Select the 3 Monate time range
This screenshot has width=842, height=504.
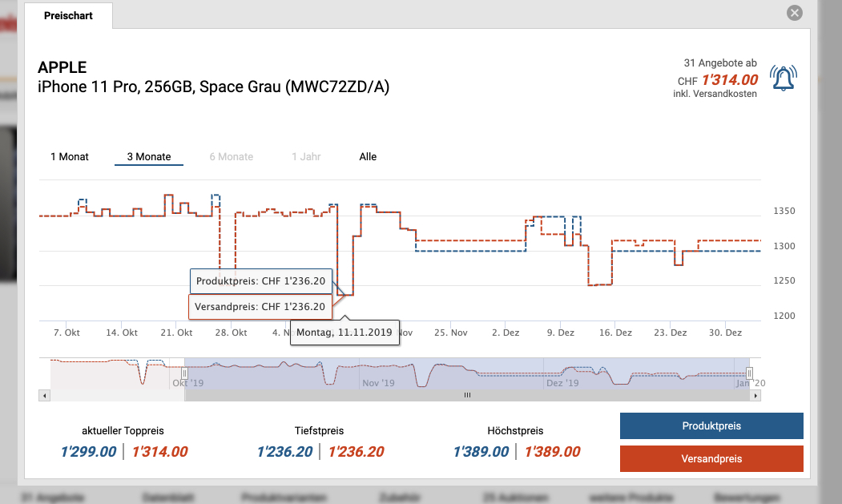point(149,157)
